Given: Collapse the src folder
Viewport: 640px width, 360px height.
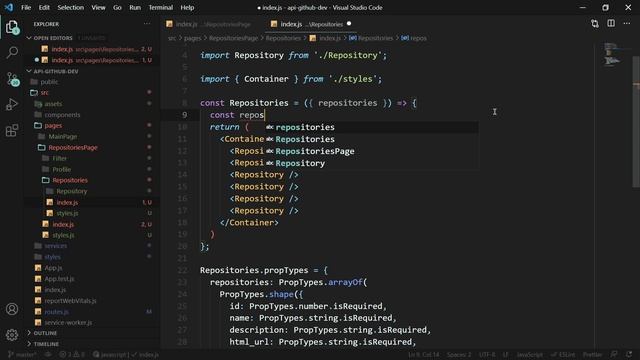Looking at the screenshot, I should tap(44, 93).
